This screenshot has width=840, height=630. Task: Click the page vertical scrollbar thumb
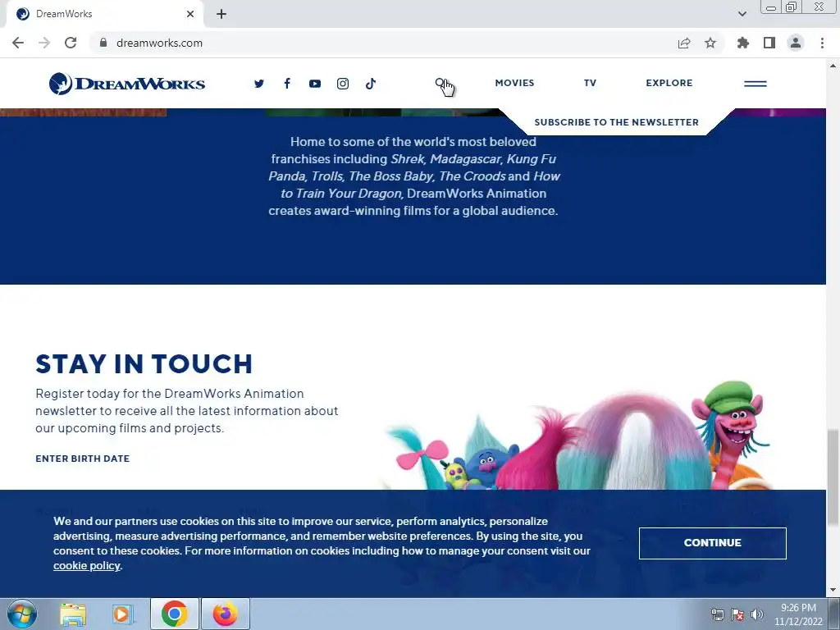tap(833, 478)
